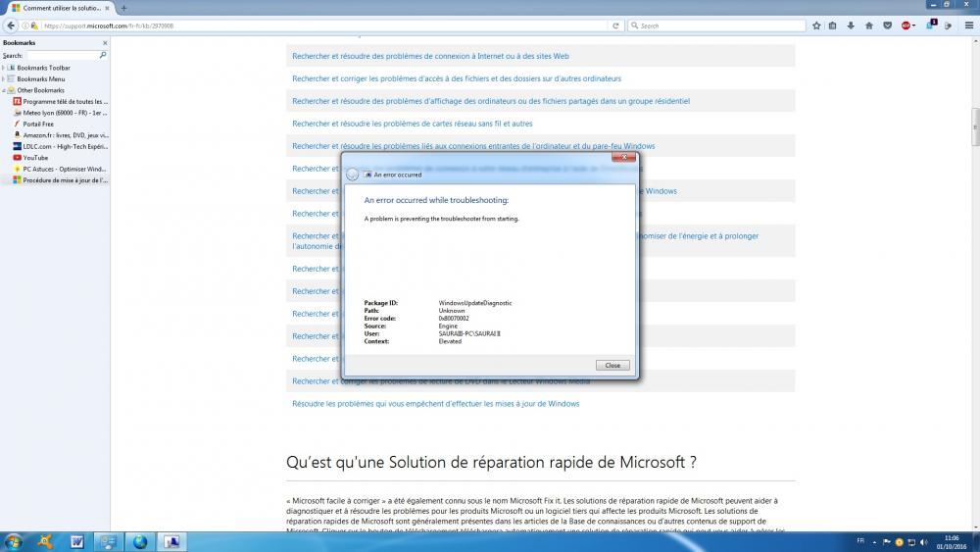This screenshot has width=980, height=552.
Task: Open the troubleshooter taskbar window icon
Action: (x=171, y=541)
